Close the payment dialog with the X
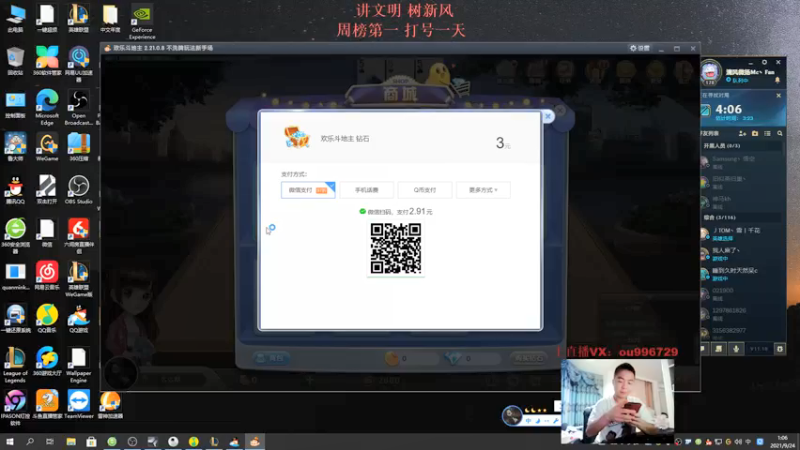Viewport: 800px width, 450px height. click(x=547, y=116)
